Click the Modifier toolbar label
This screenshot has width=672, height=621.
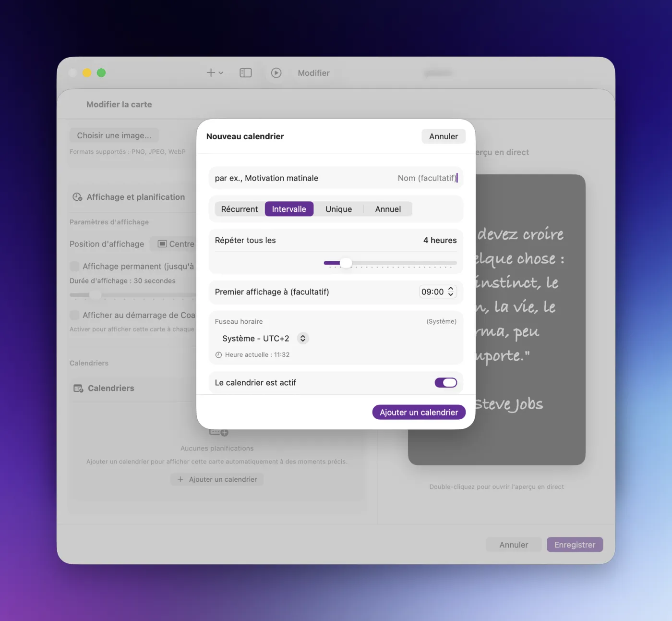[x=313, y=73]
